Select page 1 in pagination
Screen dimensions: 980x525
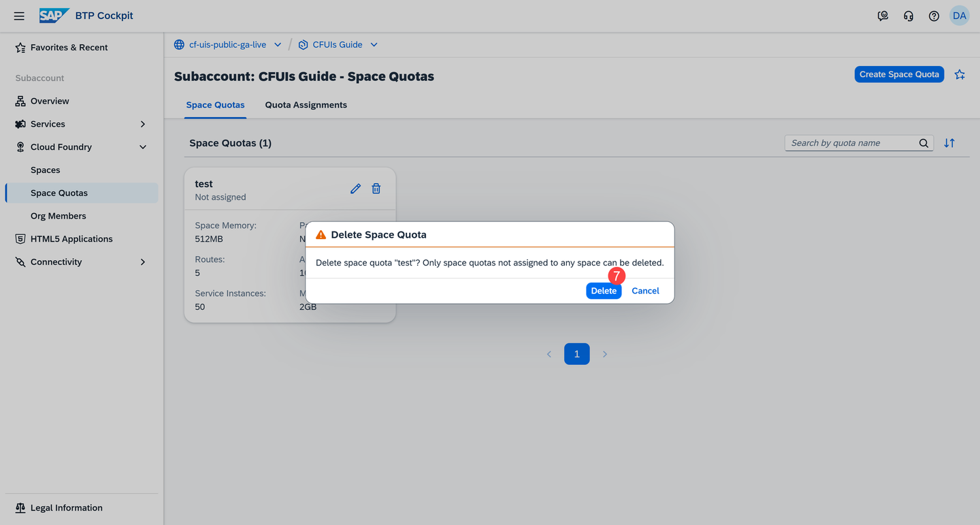tap(577, 354)
